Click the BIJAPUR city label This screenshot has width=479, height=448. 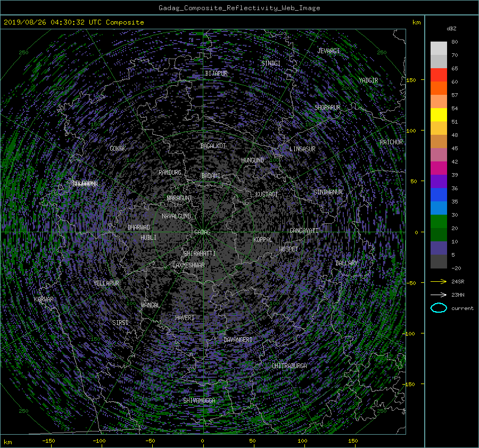coord(216,74)
